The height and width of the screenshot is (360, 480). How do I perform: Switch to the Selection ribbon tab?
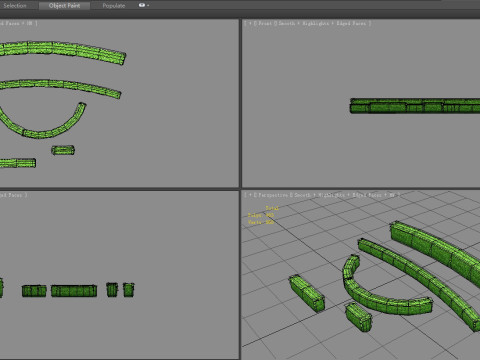click(x=15, y=6)
